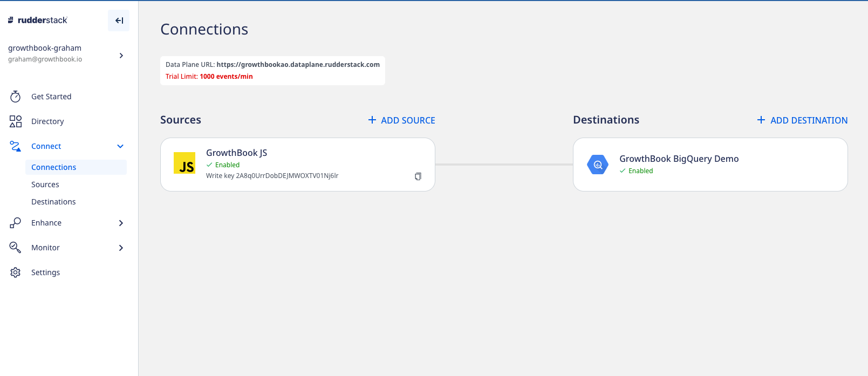This screenshot has width=868, height=376.
Task: Click ADD DESTINATION link
Action: click(x=809, y=120)
